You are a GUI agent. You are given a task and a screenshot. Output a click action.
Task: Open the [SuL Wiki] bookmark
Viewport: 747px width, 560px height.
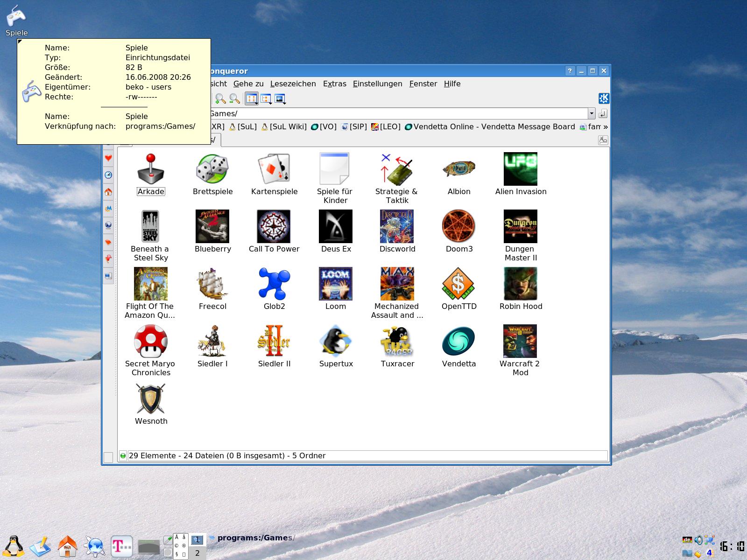pyautogui.click(x=284, y=126)
